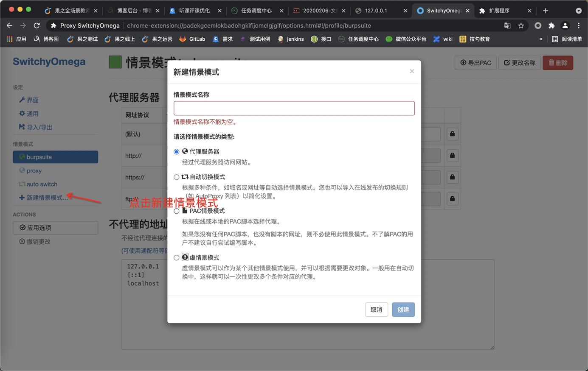588x371 pixels.
Task: Open a new browser tab
Action: 546,11
